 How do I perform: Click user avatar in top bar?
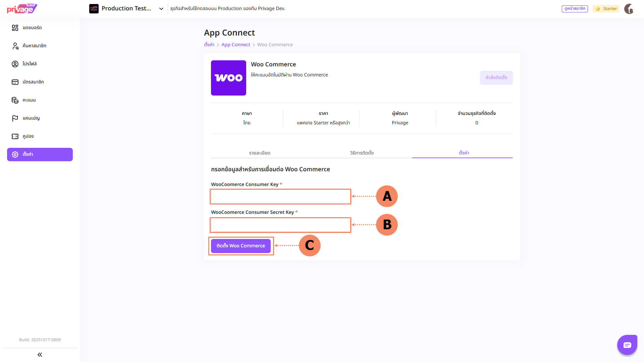629,9
